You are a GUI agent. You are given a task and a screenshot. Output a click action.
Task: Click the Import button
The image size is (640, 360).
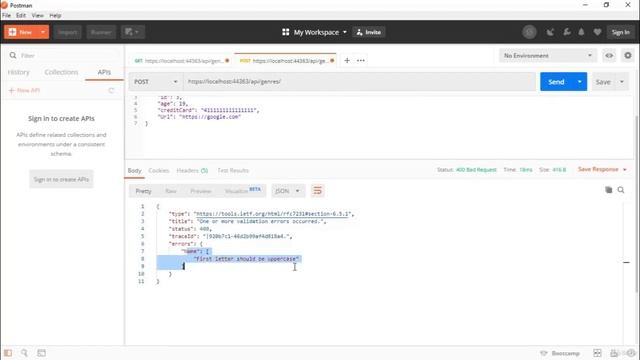tap(67, 32)
